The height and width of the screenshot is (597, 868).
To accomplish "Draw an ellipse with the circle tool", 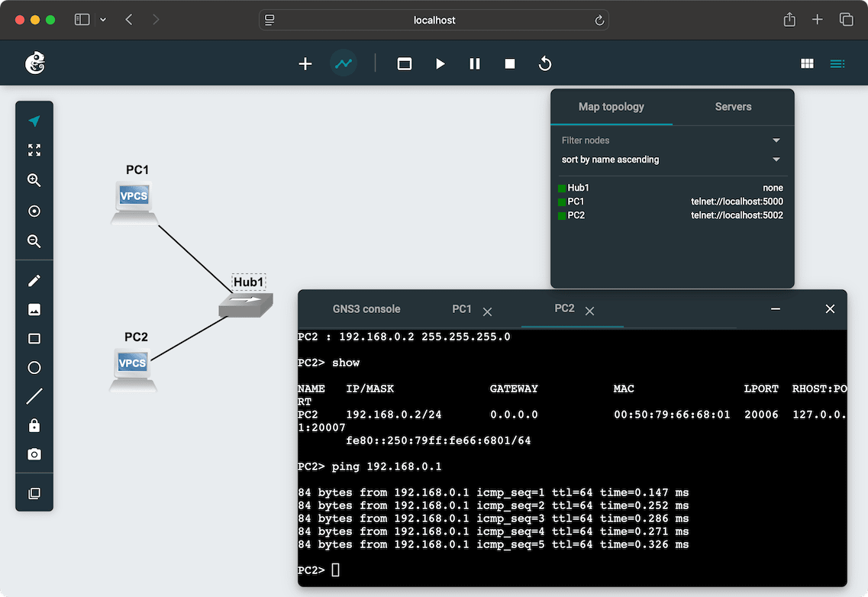I will coord(34,368).
